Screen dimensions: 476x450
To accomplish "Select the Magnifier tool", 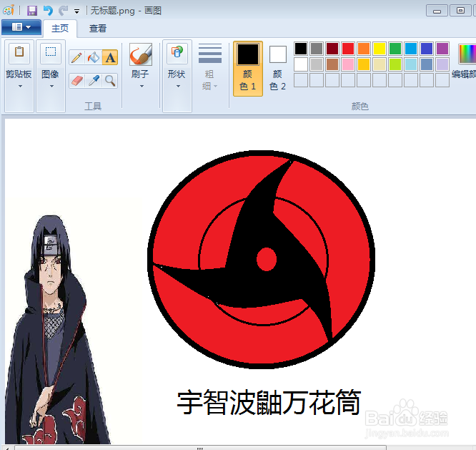I will coord(110,81).
